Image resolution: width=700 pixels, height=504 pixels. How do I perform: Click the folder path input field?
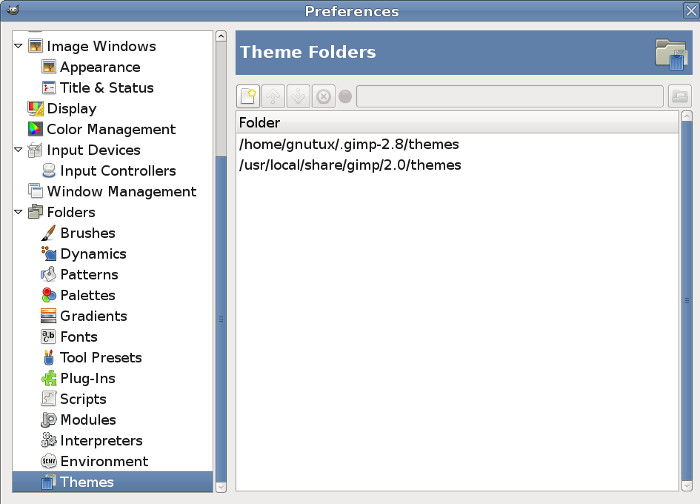[x=509, y=96]
